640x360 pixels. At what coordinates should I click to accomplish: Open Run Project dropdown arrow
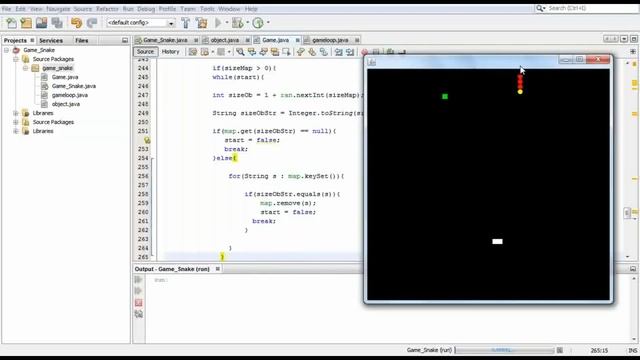pos(227,23)
